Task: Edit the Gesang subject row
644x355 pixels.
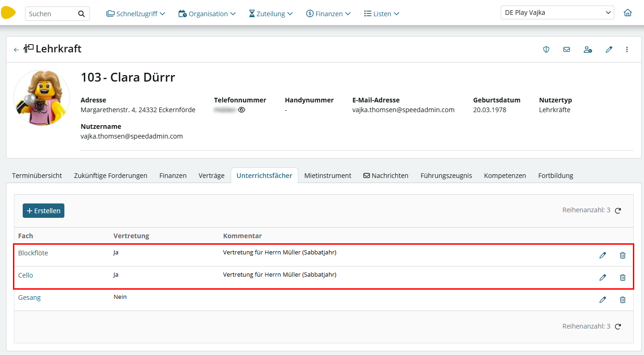Action: 603,300
